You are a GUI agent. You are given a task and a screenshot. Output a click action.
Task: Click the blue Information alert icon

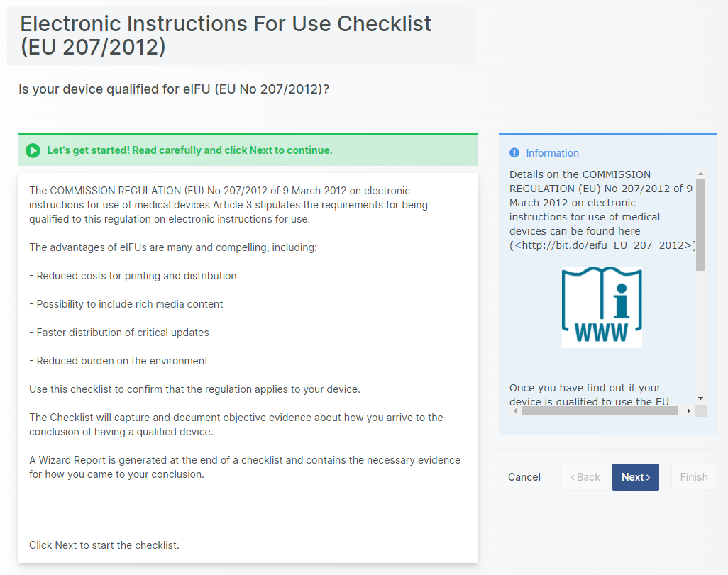coord(514,153)
